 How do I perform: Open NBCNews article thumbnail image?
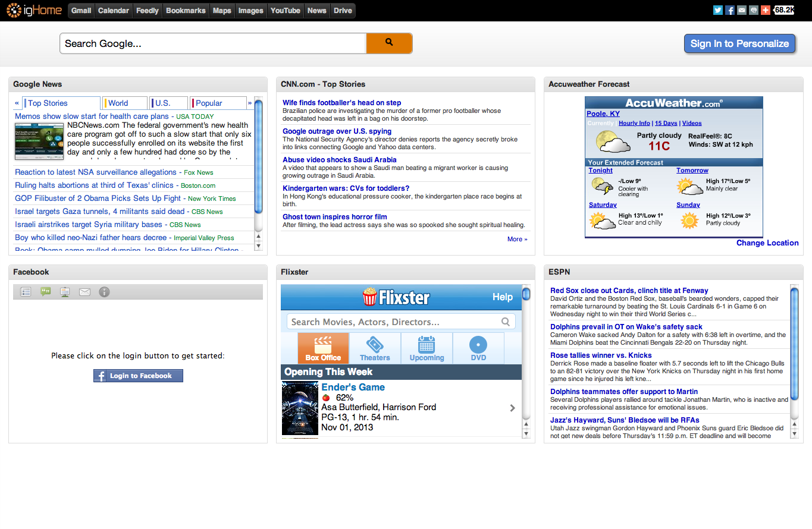click(39, 141)
